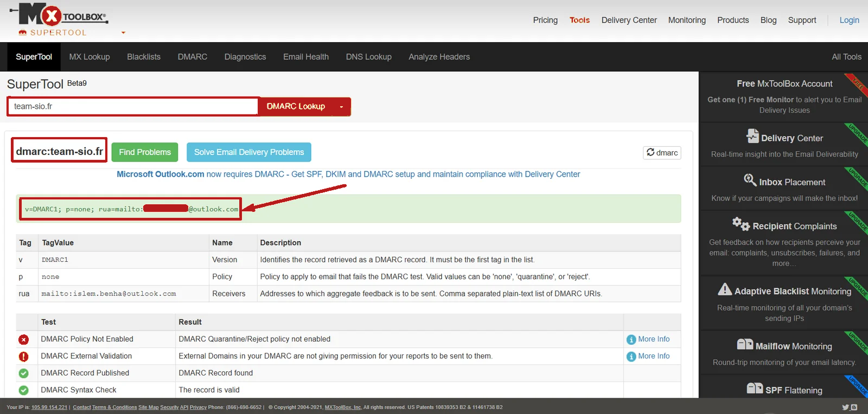Viewport: 868px width, 414px height.
Task: Click the Adaptive Blacklist Monitoring warning icon
Action: click(x=725, y=289)
